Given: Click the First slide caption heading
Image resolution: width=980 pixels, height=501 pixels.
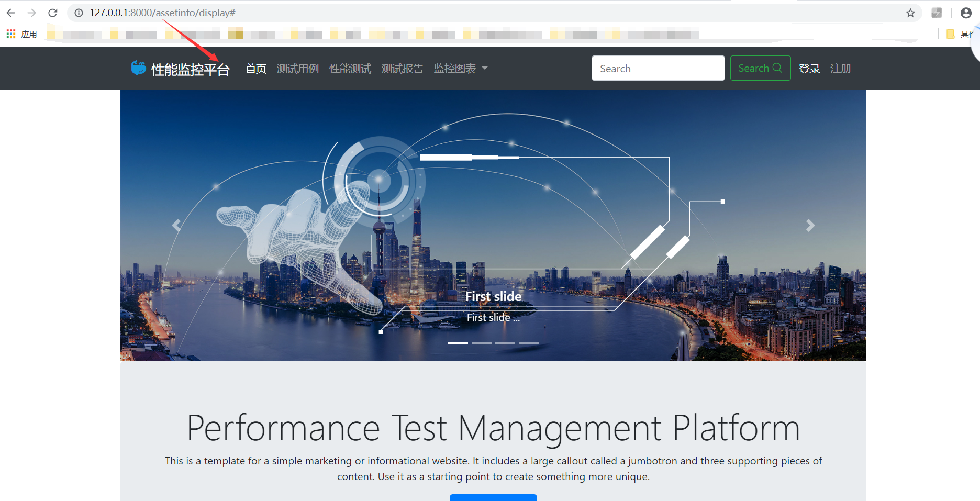Looking at the screenshot, I should point(493,296).
